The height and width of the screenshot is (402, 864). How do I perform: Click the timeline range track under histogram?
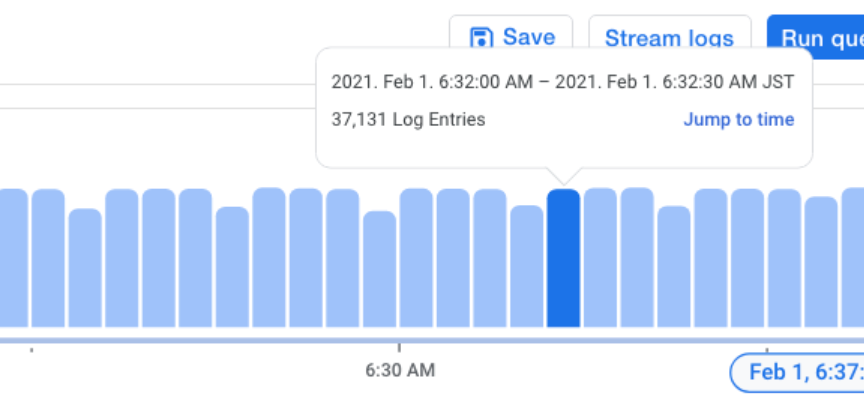[432, 340]
